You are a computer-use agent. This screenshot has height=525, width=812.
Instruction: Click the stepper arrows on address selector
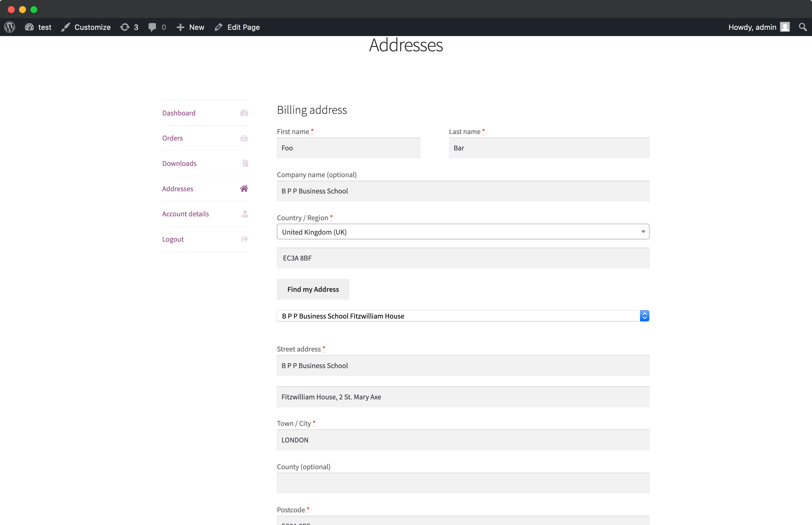coord(644,316)
